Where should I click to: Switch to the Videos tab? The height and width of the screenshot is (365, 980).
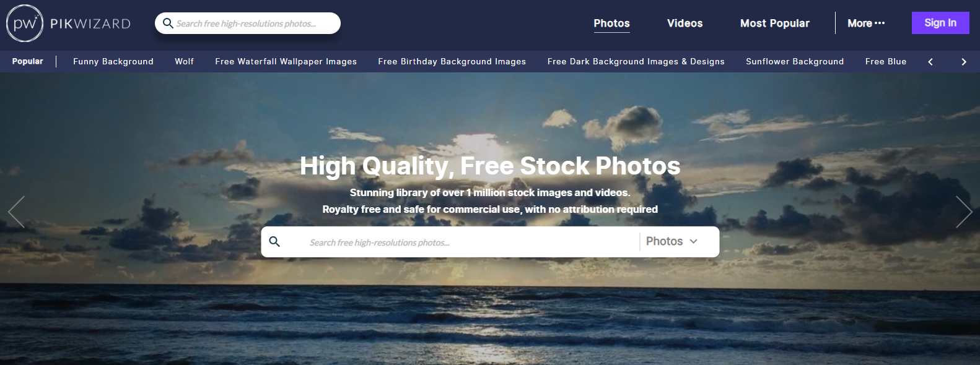coord(685,24)
